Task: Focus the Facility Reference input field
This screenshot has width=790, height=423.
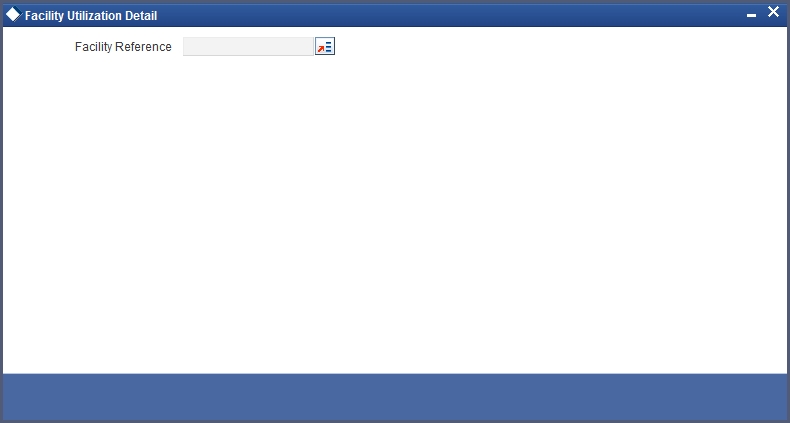Action: coord(248,47)
